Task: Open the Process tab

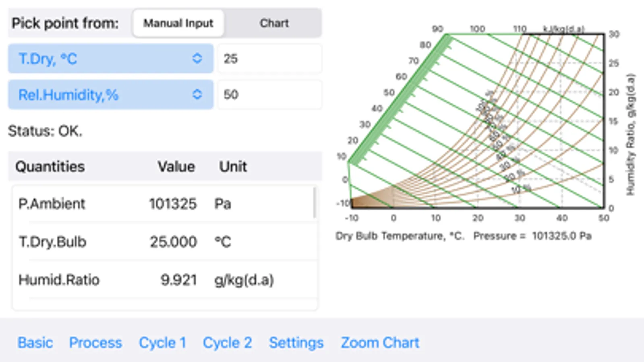Action: coord(95,343)
